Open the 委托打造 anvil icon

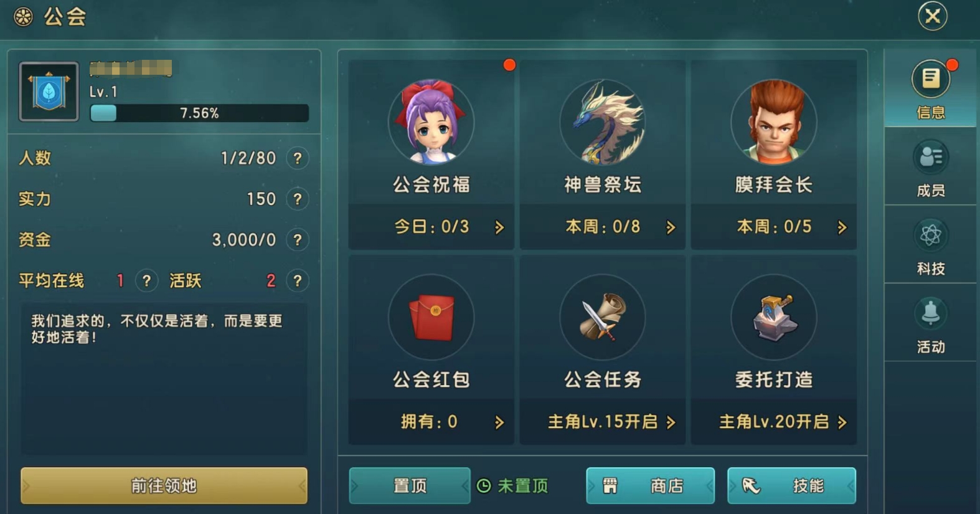(x=774, y=317)
